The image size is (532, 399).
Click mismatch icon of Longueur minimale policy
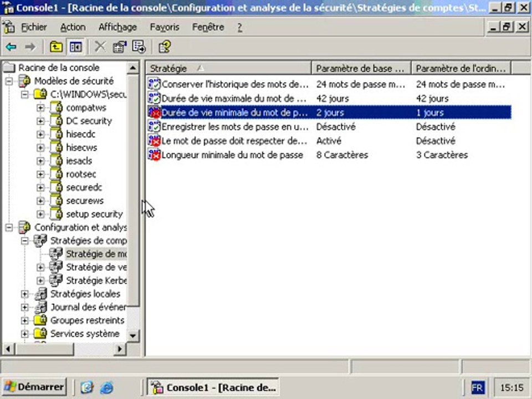tap(155, 155)
